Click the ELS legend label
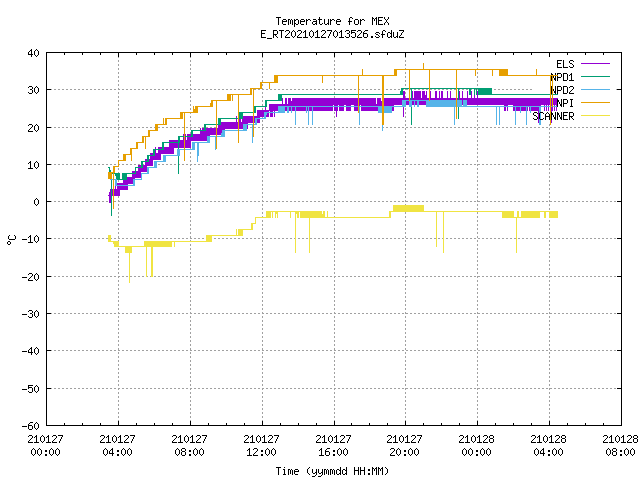Image resolution: width=640 pixels, height=480 pixels. tap(565, 64)
